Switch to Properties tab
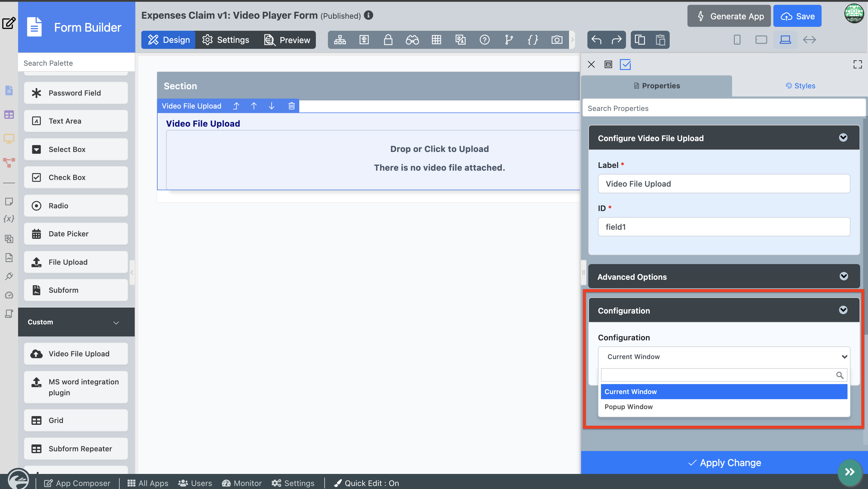 click(x=657, y=86)
